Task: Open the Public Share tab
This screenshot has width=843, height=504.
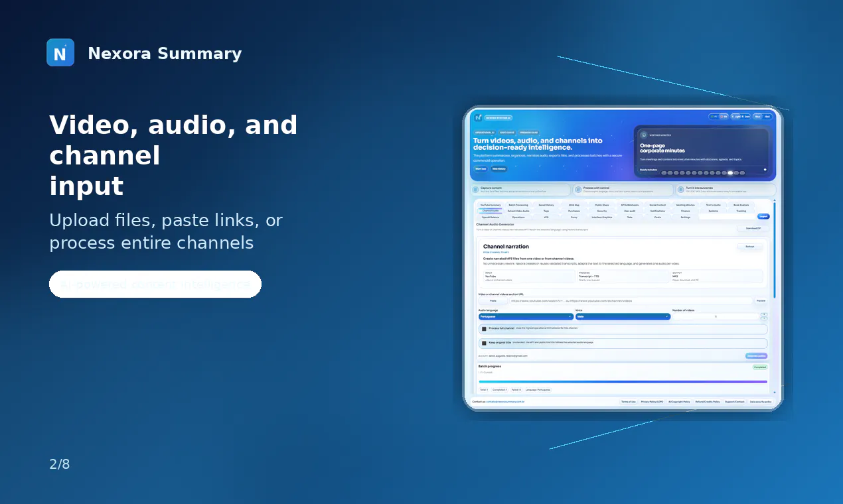Action: (602, 205)
